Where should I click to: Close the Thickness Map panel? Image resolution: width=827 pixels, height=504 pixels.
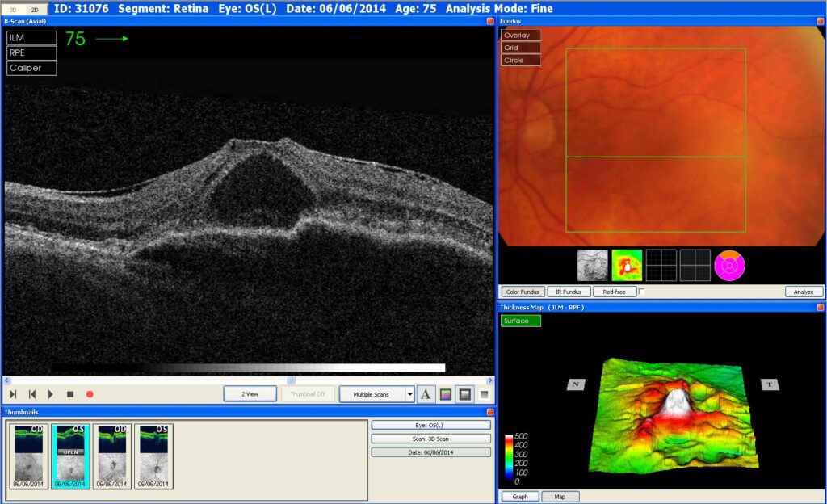(821, 307)
